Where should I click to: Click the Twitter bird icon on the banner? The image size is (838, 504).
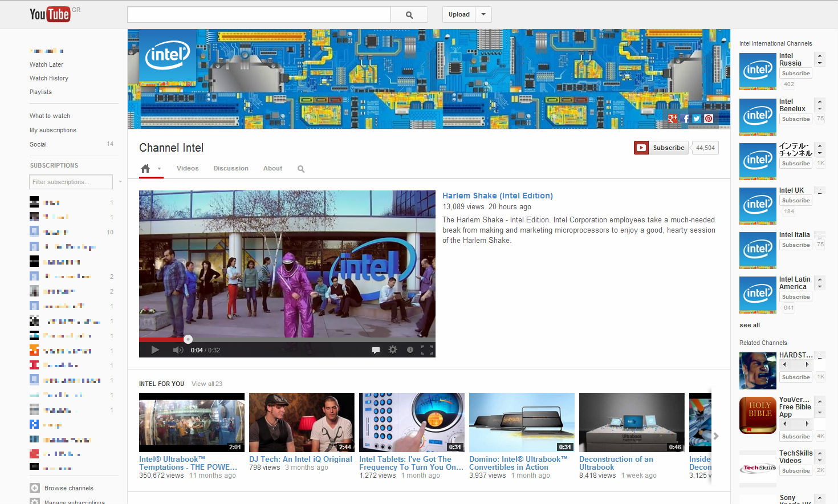tap(697, 119)
